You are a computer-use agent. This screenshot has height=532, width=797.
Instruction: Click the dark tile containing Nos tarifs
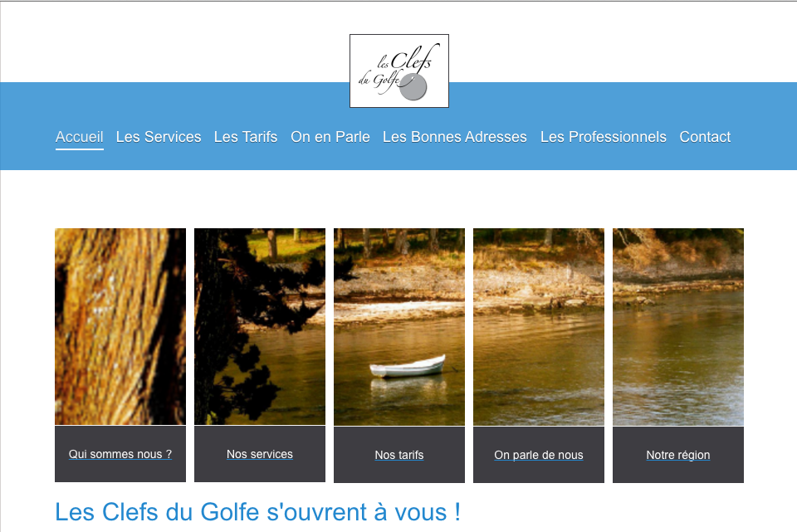pyautogui.click(x=399, y=455)
